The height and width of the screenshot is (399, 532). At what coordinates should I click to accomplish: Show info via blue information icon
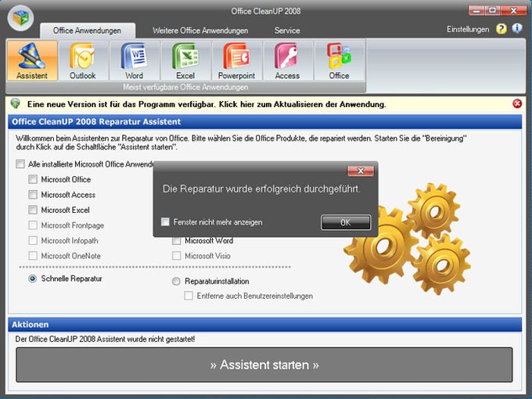[x=516, y=28]
